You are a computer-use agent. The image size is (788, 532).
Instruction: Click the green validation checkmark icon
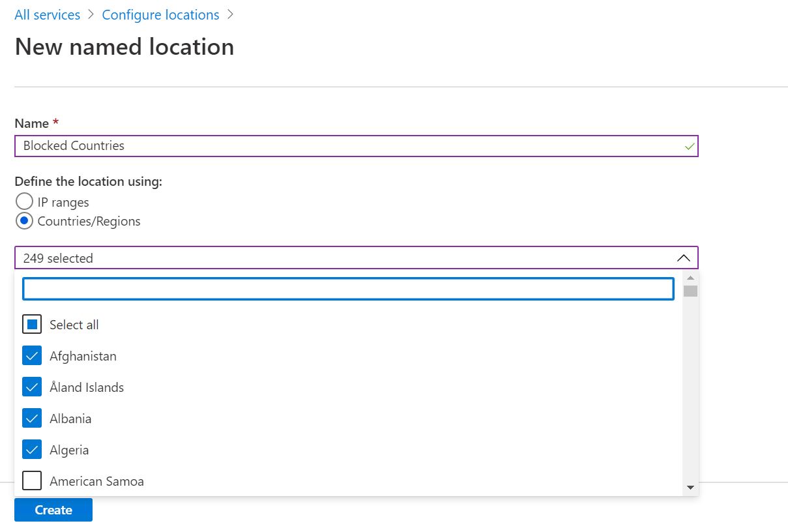[689, 146]
